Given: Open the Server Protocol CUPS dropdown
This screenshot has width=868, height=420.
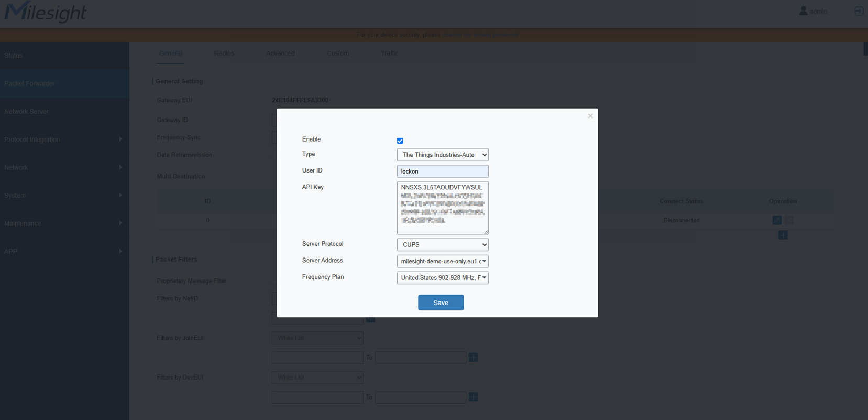Looking at the screenshot, I should click(443, 245).
